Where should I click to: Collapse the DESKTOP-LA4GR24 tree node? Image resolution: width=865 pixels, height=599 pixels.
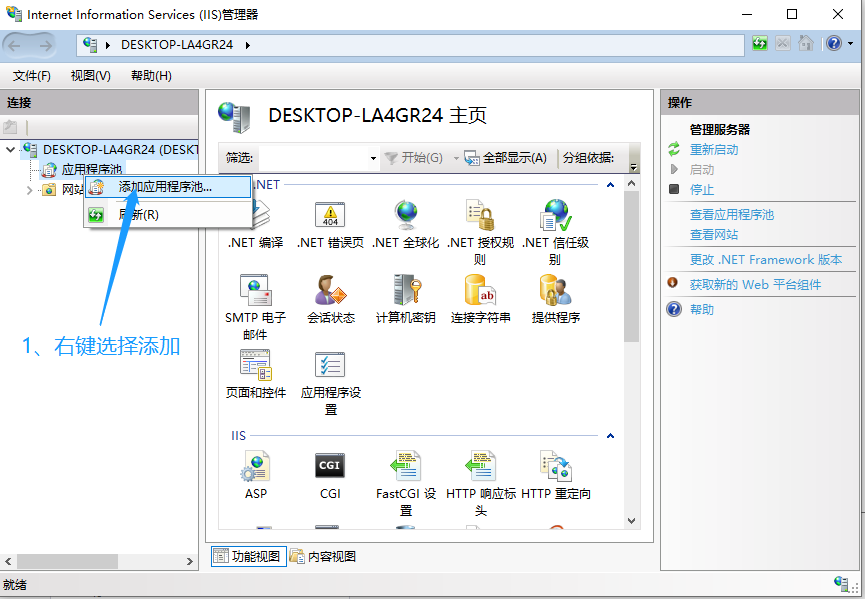click(x=10, y=149)
